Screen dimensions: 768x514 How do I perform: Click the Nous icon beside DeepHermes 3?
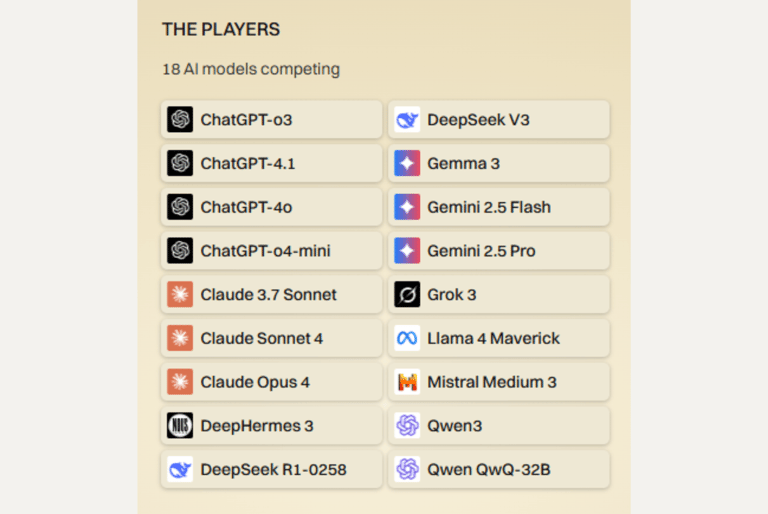(x=180, y=426)
